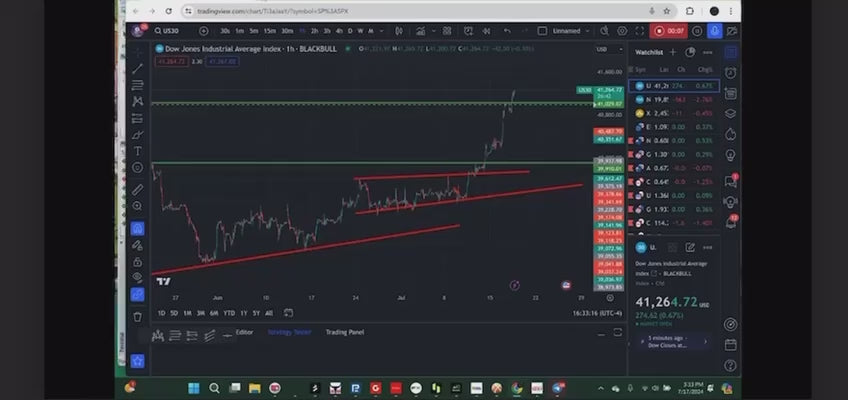Maximize the bottom panel
848x400 pixels.
click(618, 333)
